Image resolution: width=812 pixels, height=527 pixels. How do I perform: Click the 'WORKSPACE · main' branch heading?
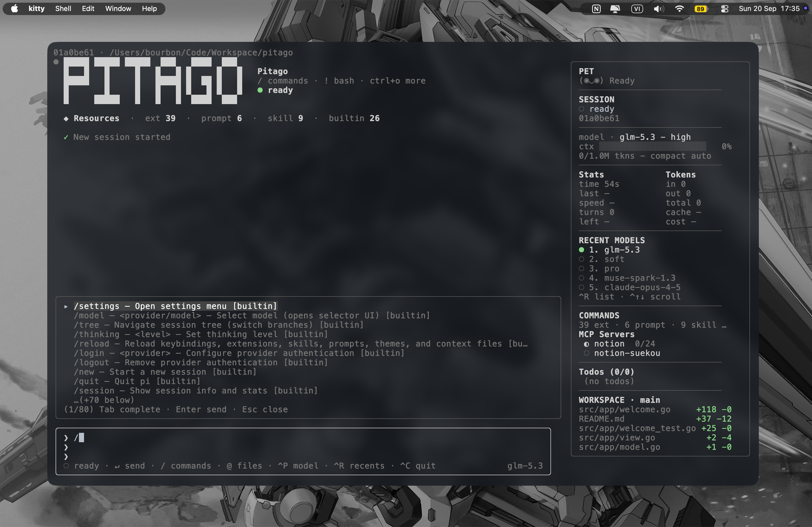(619, 400)
